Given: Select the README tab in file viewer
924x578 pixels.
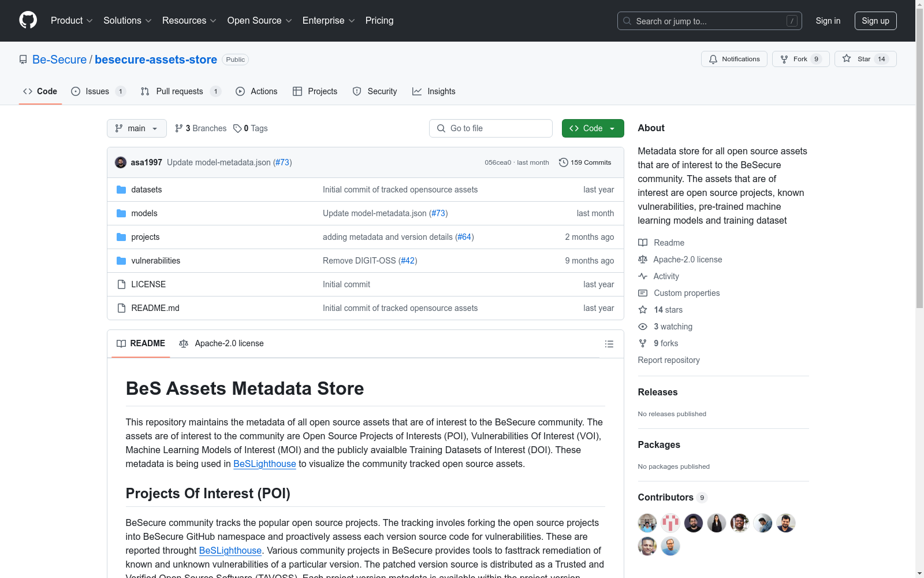Looking at the screenshot, I should click(141, 343).
